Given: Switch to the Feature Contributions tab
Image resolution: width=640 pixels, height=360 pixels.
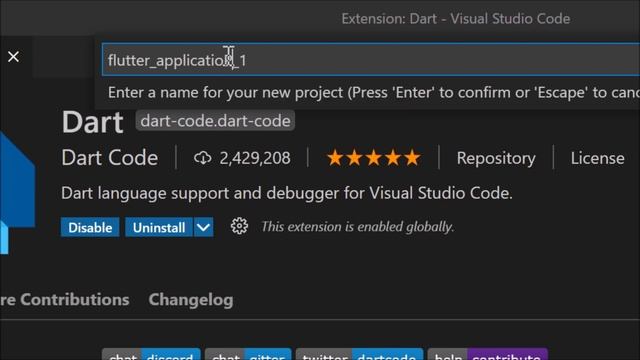Looking at the screenshot, I should click(64, 300).
